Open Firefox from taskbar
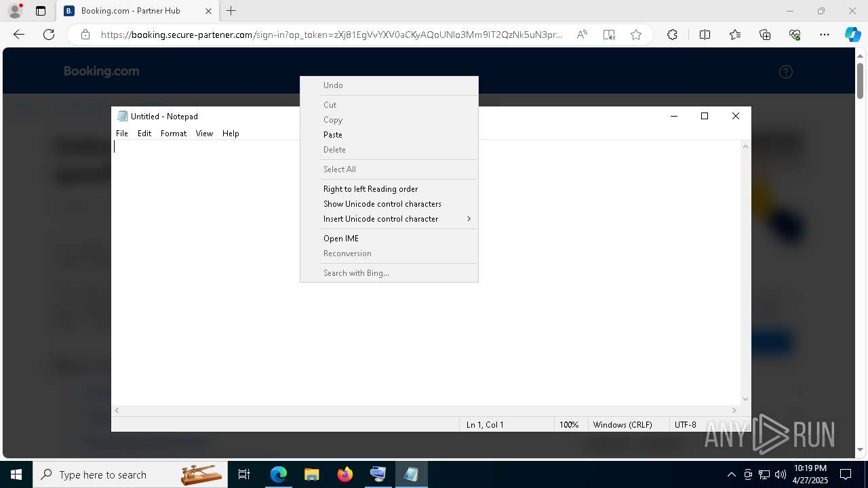The width and height of the screenshot is (868, 488). point(345,474)
